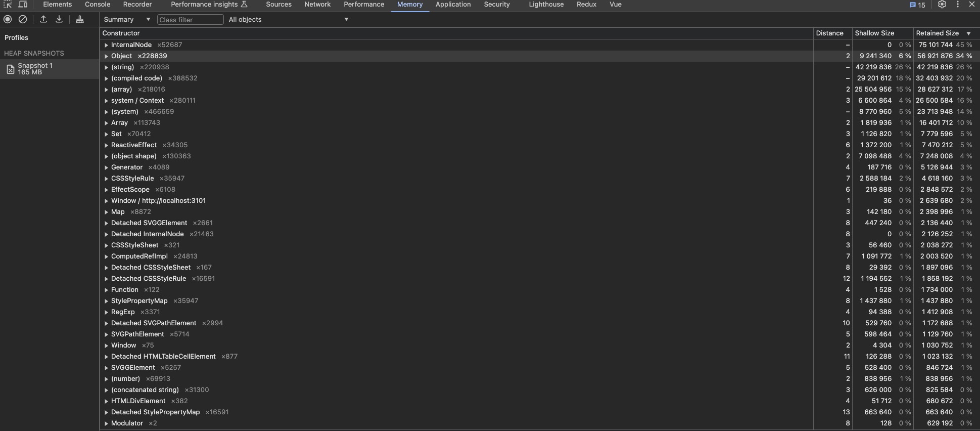This screenshot has height=431, width=980.
Task: Open the Summary view dropdown
Action: tap(127, 19)
